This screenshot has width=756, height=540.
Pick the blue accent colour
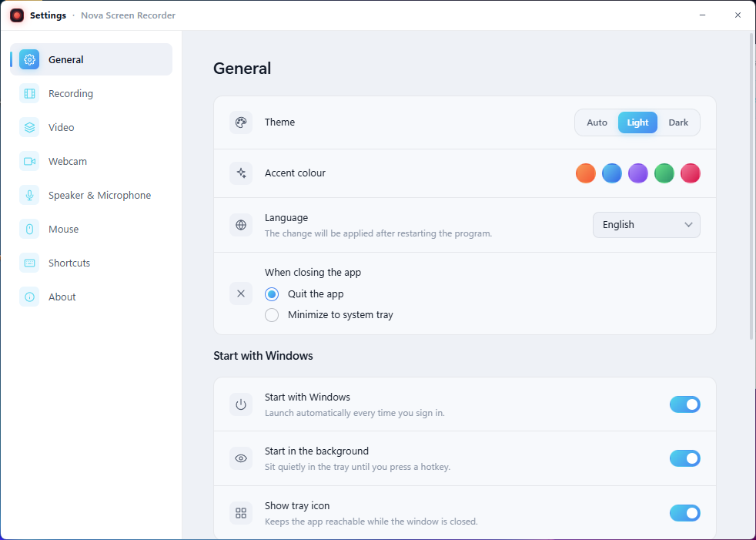click(612, 173)
